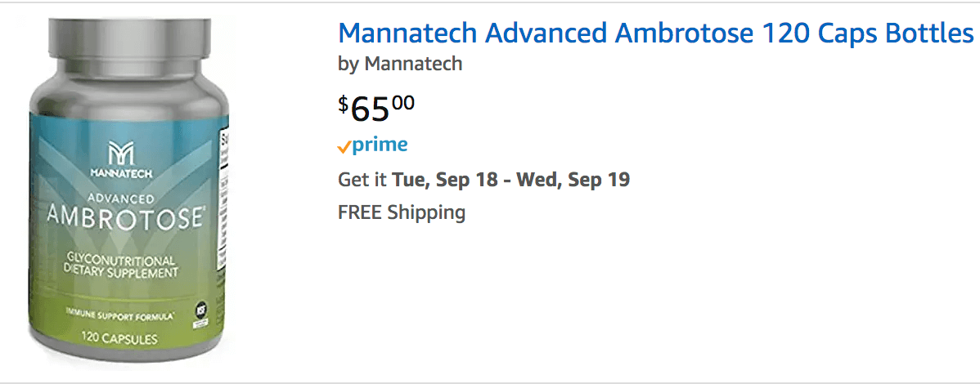The width and height of the screenshot is (980, 384).
Task: Open the Mannatech Advanced Ambrotose product title link
Action: point(655,33)
